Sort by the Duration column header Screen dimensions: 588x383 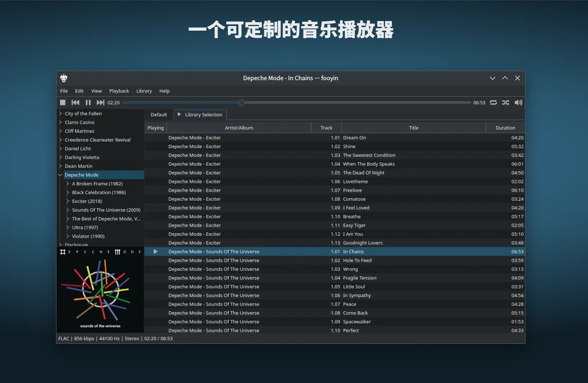tap(505, 128)
